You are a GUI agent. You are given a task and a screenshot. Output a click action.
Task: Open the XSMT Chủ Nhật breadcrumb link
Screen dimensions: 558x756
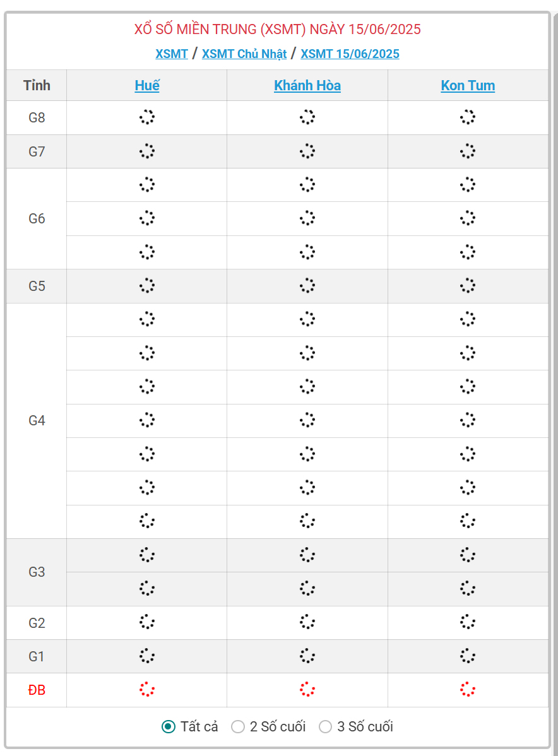(244, 54)
